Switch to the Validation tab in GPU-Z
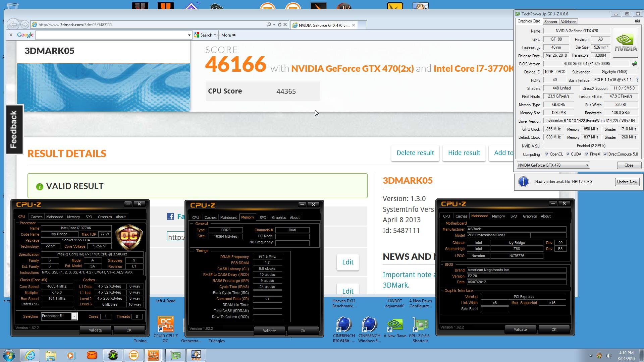Screen dimensions: 644x362 click(569, 22)
